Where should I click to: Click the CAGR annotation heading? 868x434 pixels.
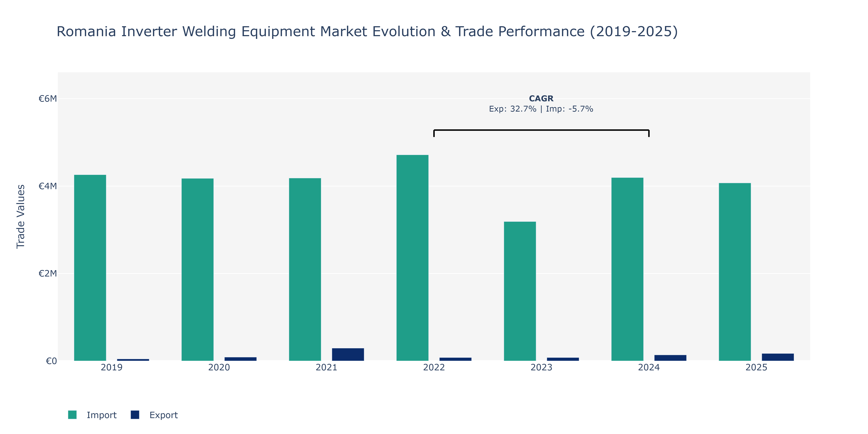pos(541,98)
